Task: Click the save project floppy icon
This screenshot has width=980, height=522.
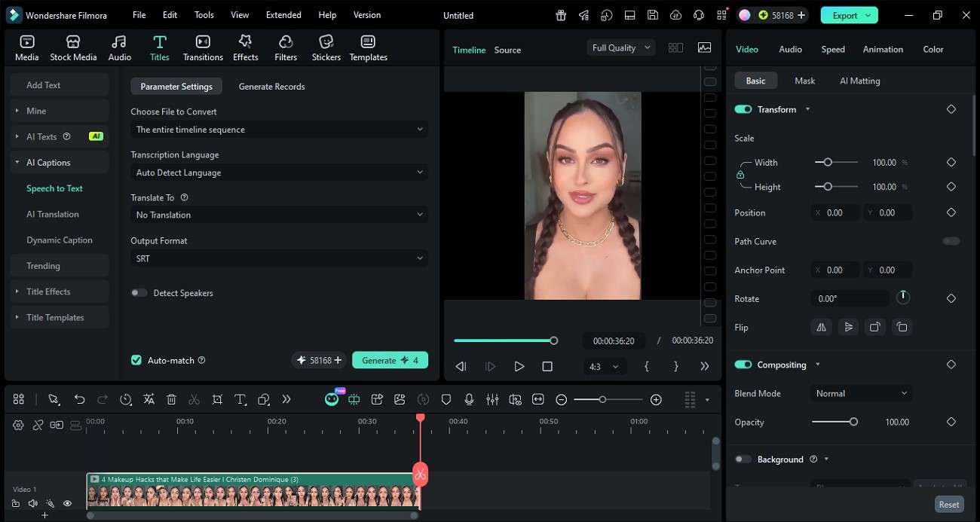Action: coord(653,15)
